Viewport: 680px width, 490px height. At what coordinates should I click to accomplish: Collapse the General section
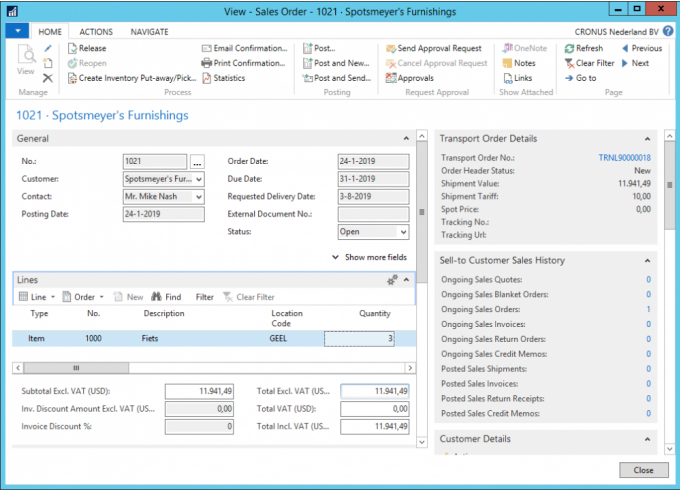[405, 138]
